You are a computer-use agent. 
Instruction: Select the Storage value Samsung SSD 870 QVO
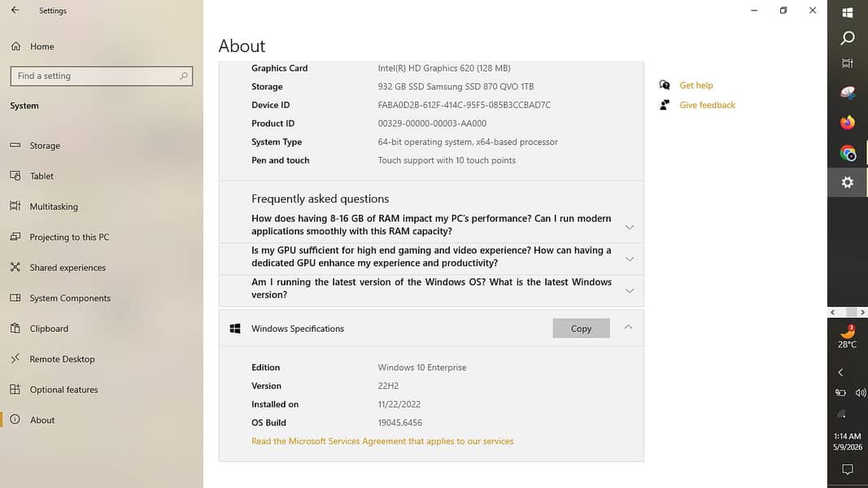[x=456, y=86]
